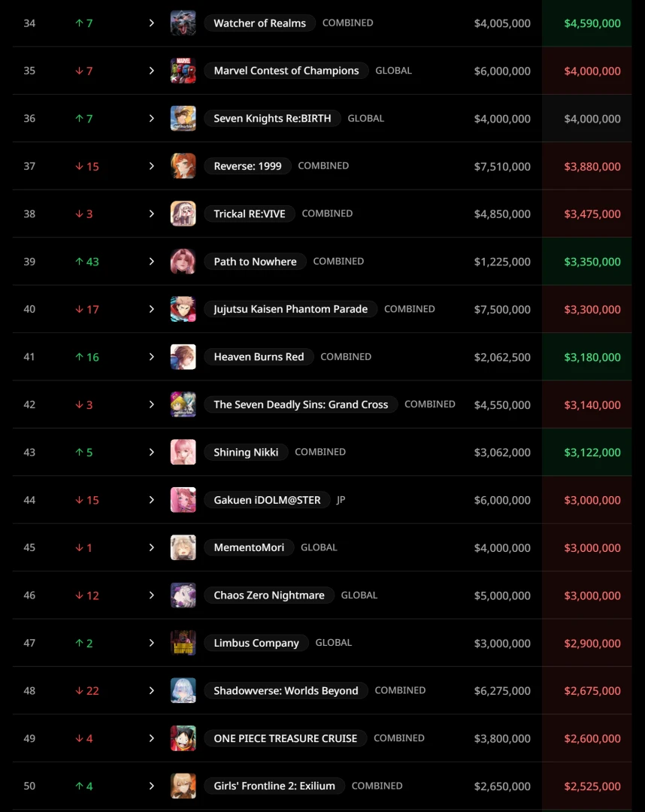Viewport: 645px width, 812px height.
Task: Click the Shining Nikki game icon
Action: (x=183, y=452)
